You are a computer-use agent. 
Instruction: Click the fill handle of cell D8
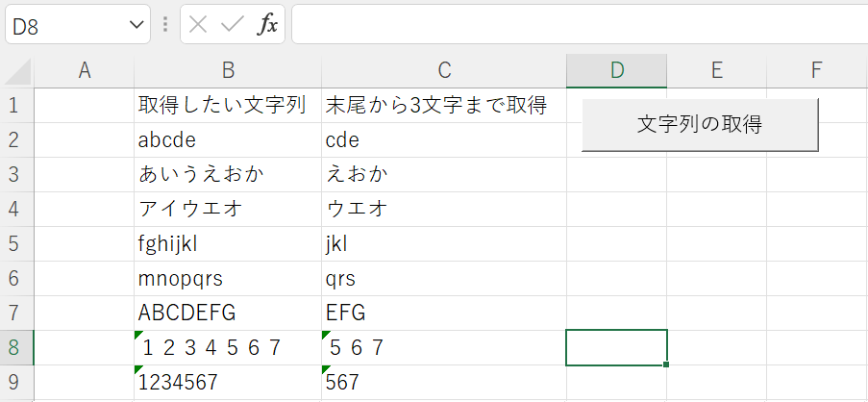(x=666, y=364)
